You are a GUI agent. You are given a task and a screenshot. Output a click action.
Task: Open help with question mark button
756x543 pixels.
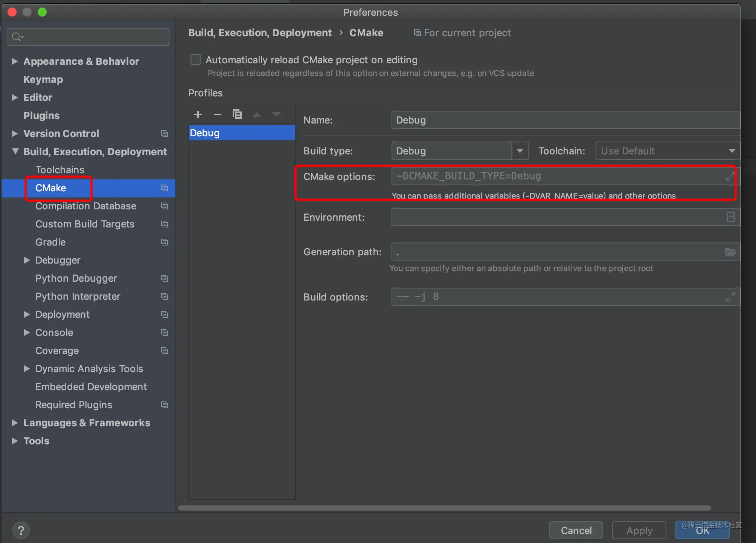click(21, 530)
